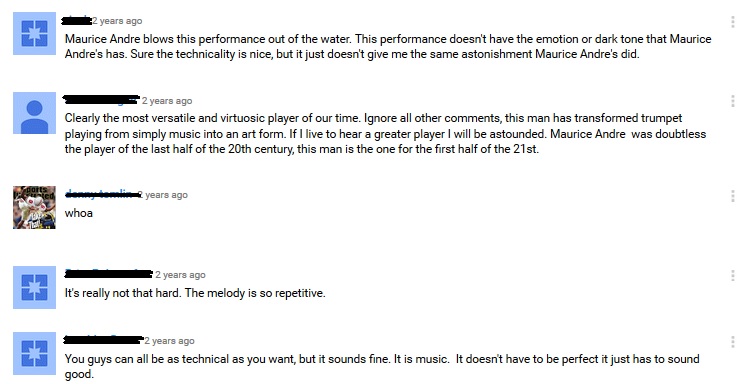The image size is (745, 384).
Task: Click redacted username above 'It's really not that hard'
Action: coord(109,274)
